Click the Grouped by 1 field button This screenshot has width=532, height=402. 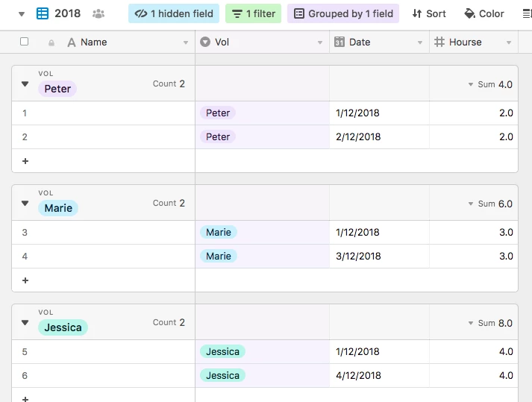click(x=343, y=13)
